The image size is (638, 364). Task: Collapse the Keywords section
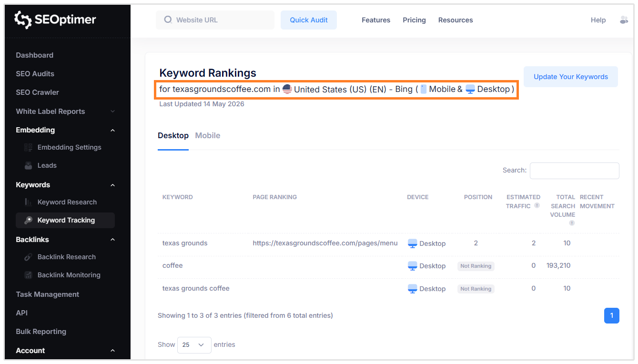tap(113, 185)
